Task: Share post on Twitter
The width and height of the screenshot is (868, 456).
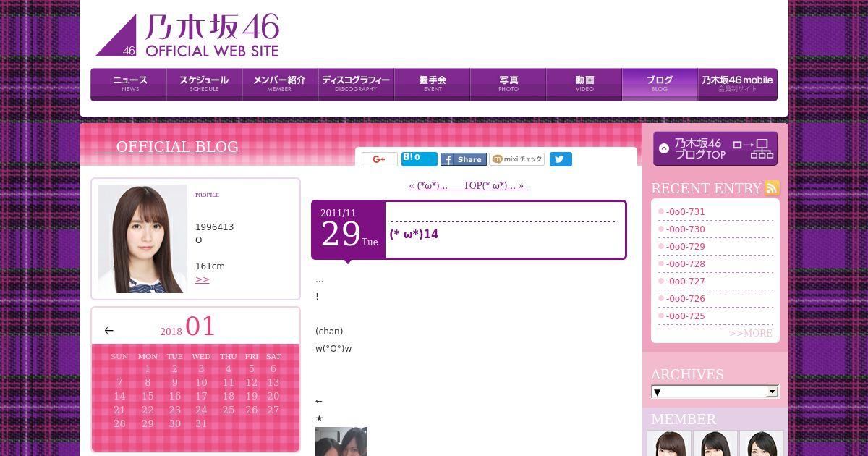Action: pyautogui.click(x=561, y=159)
